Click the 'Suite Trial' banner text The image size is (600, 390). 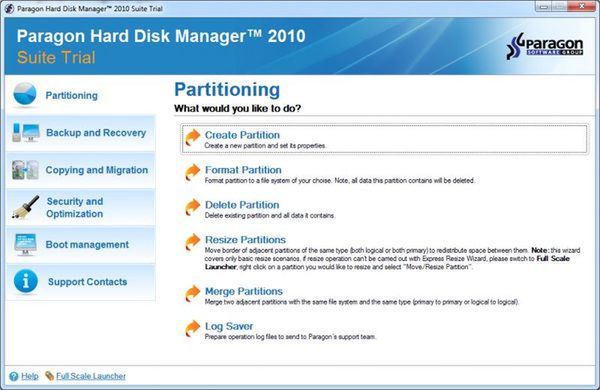56,58
